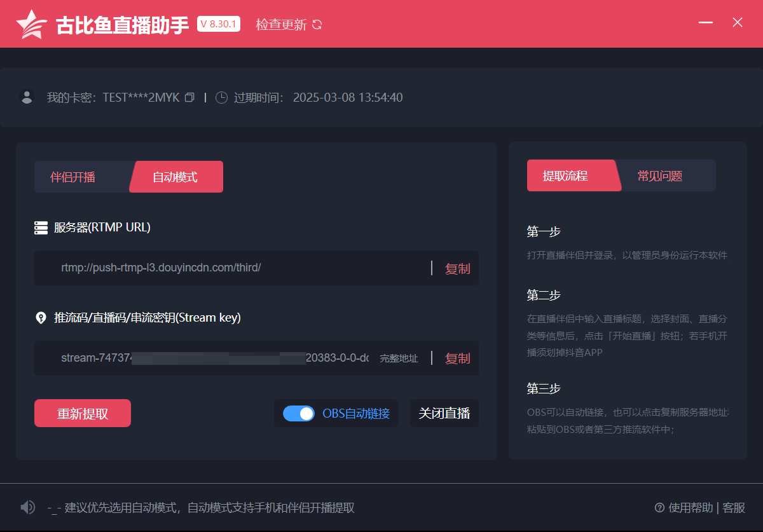Click the server icon next to 服务器(RTMP URL)
Image resolution: width=763 pixels, height=532 pixels.
tap(41, 228)
